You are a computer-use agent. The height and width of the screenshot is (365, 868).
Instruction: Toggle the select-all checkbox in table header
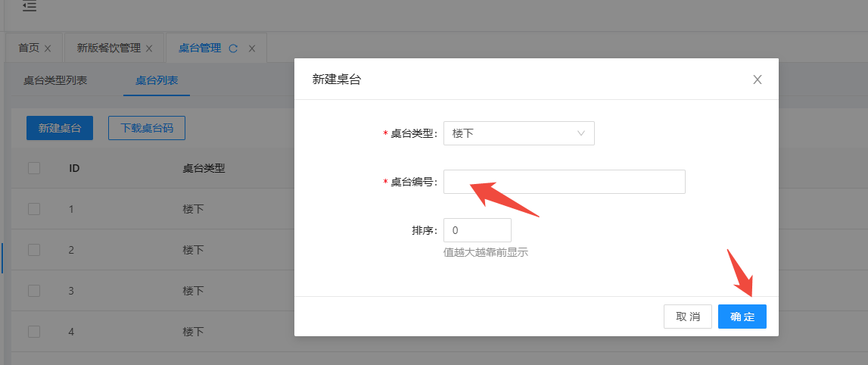click(34, 168)
